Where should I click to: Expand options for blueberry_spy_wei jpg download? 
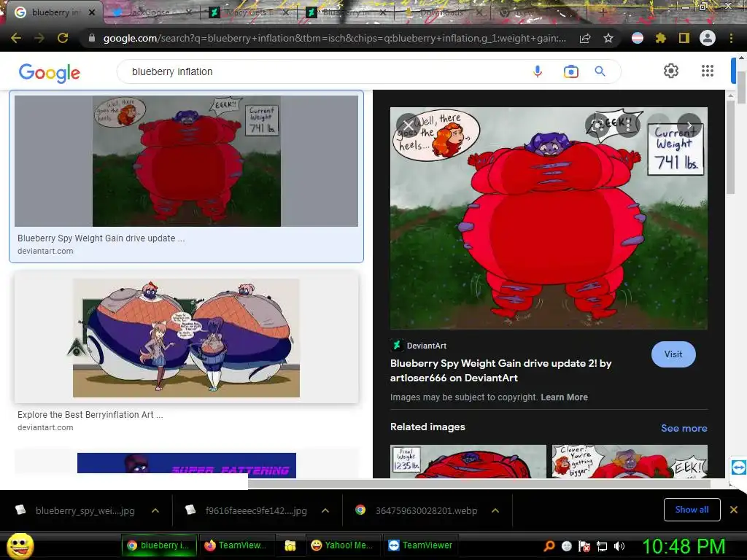[155, 510]
